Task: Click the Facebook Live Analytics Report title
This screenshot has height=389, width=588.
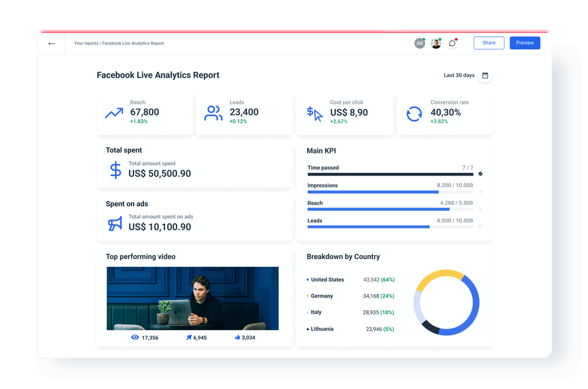Action: click(x=158, y=75)
